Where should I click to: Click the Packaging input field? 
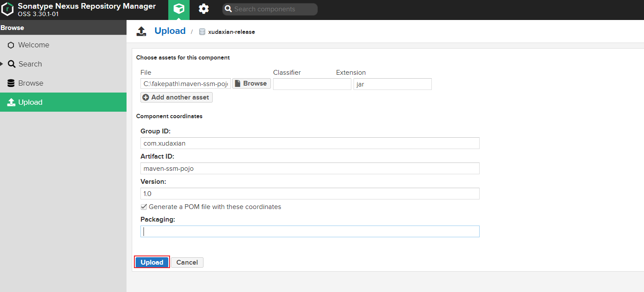[x=310, y=231]
